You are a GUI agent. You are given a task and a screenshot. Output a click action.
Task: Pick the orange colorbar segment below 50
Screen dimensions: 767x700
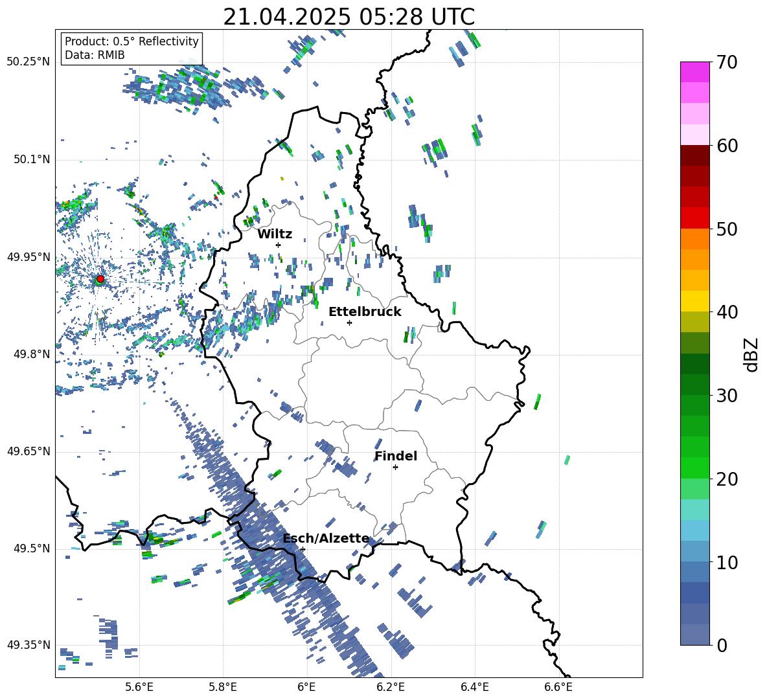(x=694, y=238)
